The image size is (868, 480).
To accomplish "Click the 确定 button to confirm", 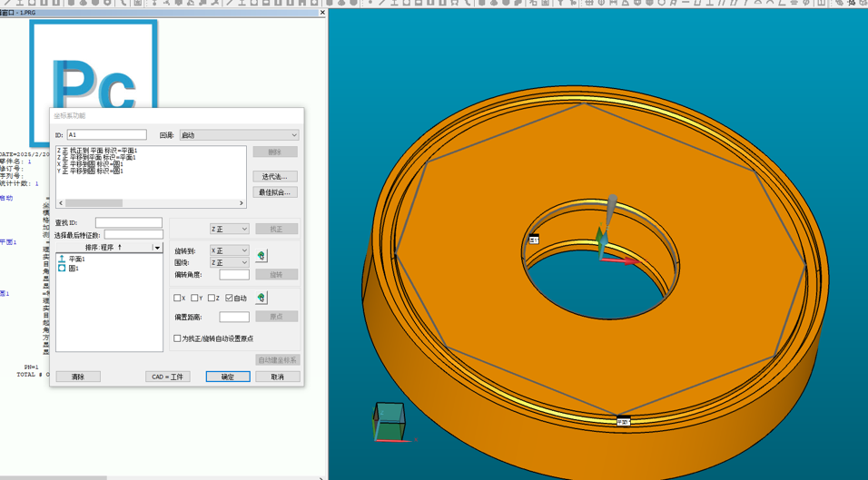I will pyautogui.click(x=227, y=377).
